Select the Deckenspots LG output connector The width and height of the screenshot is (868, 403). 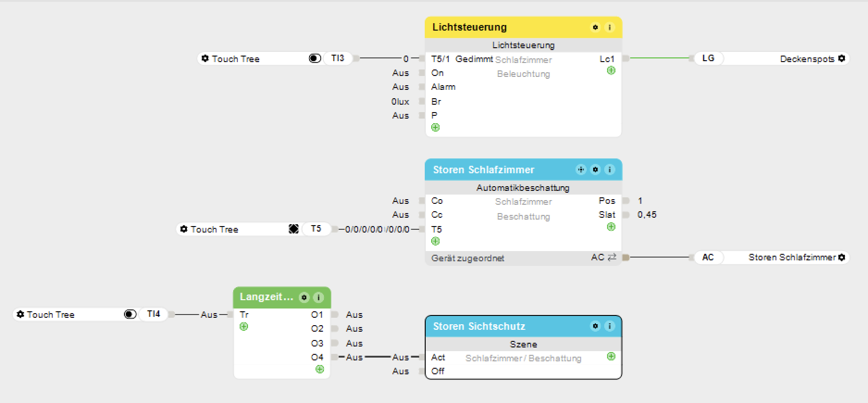[708, 58]
